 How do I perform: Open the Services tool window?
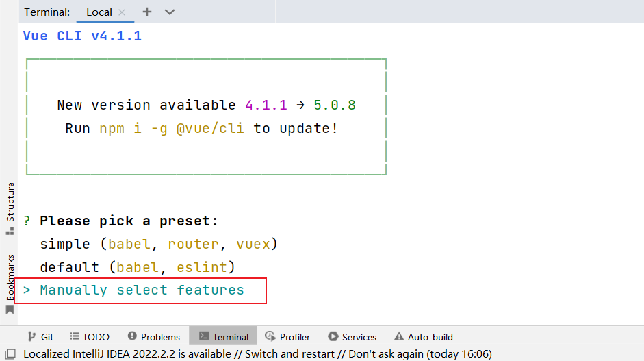(x=352, y=337)
